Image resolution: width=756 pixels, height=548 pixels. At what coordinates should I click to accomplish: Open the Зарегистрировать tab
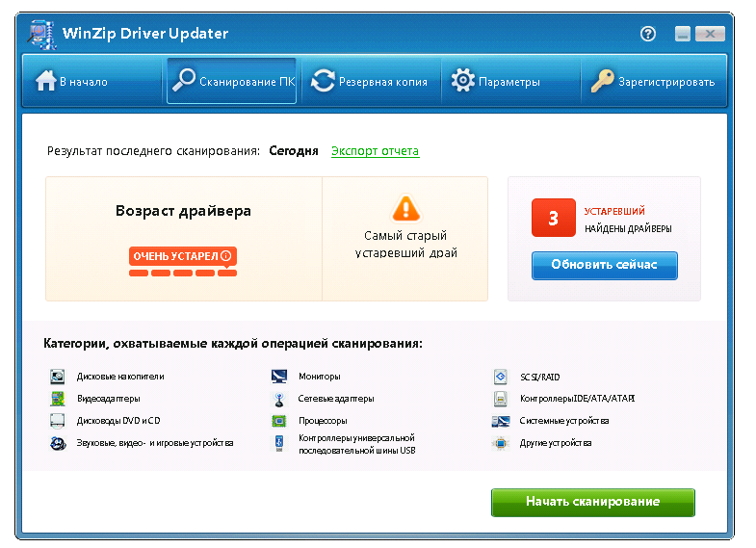point(653,81)
